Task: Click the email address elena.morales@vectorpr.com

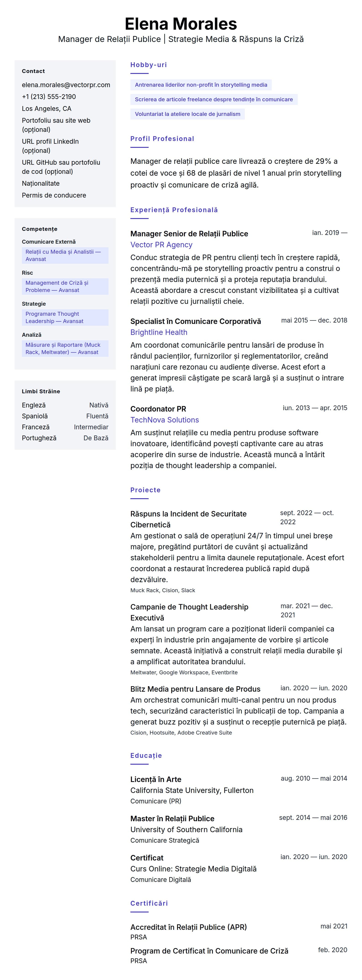Action: click(x=66, y=85)
